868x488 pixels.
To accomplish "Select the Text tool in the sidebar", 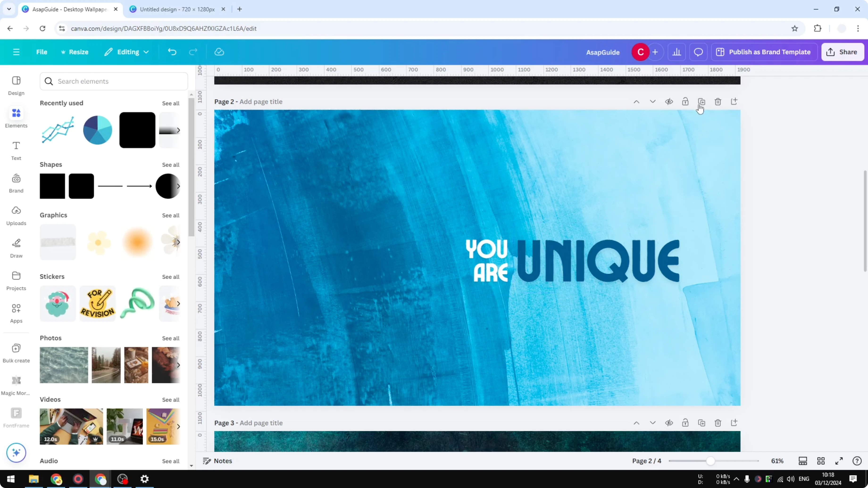I will (16, 150).
